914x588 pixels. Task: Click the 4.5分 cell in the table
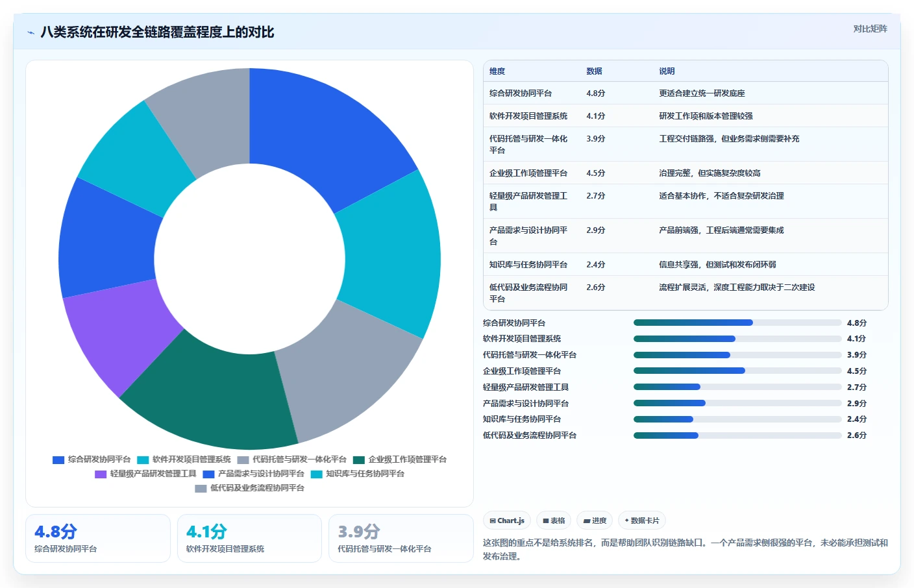tap(596, 173)
